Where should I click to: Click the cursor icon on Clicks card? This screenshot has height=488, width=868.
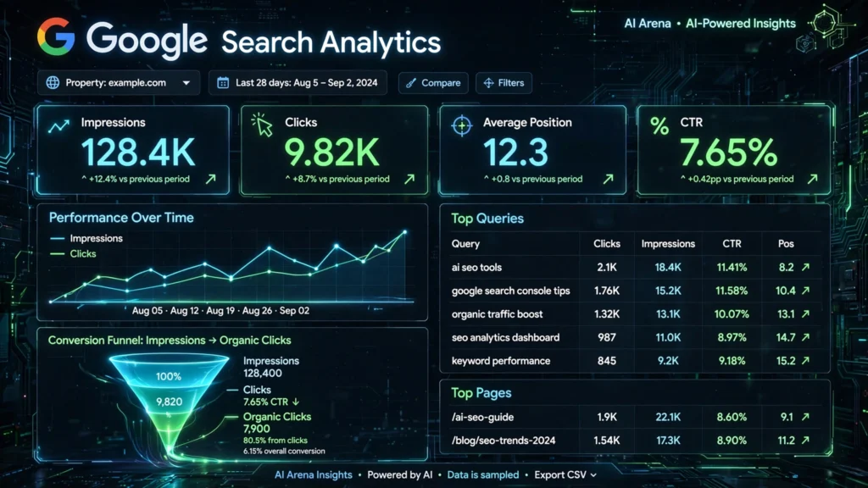pyautogui.click(x=263, y=125)
